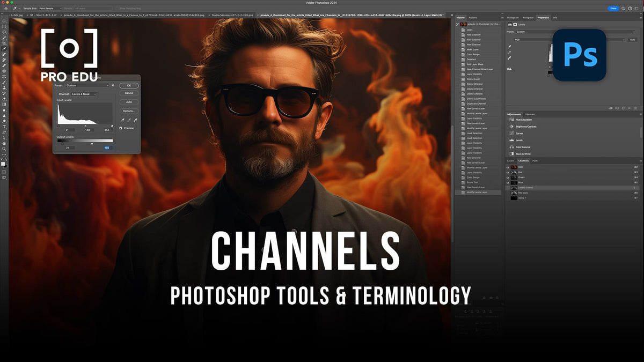Switch to the Layers tab

coord(511,160)
